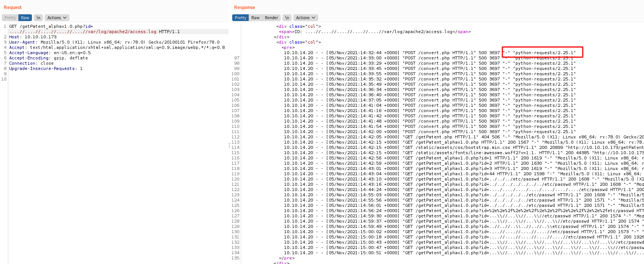The image size is (644, 264).
Task: Click the last log entry at 15:00:51
Action: click(x=464, y=253)
